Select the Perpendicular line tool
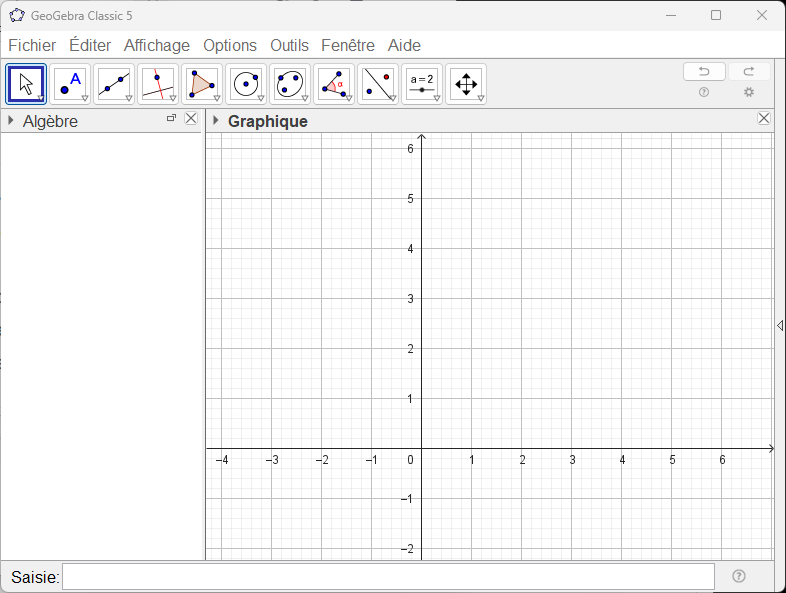Image resolution: width=786 pixels, height=593 pixels. click(x=158, y=84)
